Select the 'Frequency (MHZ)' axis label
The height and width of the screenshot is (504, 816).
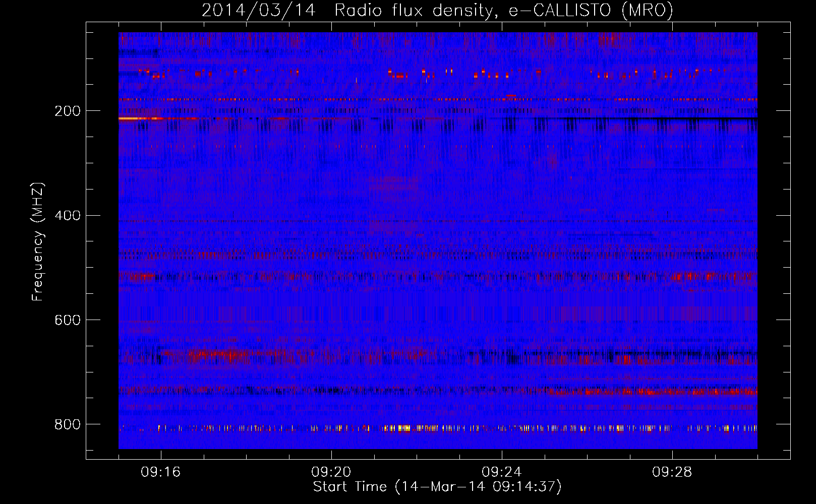click(x=38, y=242)
